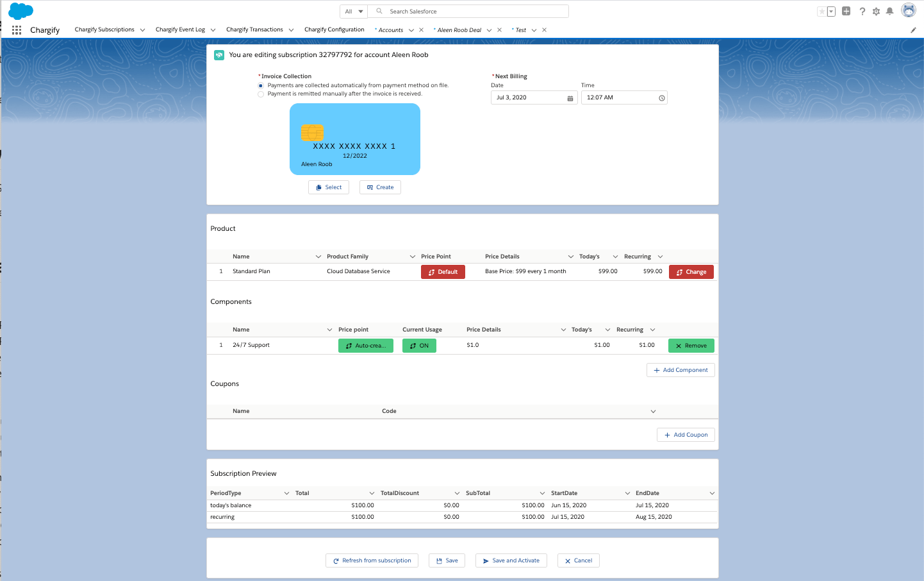Viewport: 924px width, 581px height.
Task: Click the Salesforce cloud logo
Action: point(21,11)
